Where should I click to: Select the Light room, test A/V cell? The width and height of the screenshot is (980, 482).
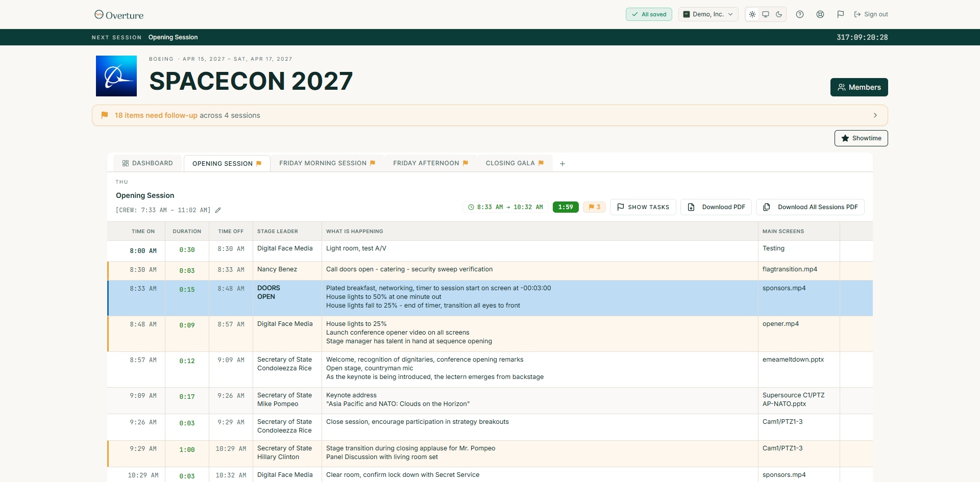coord(540,251)
